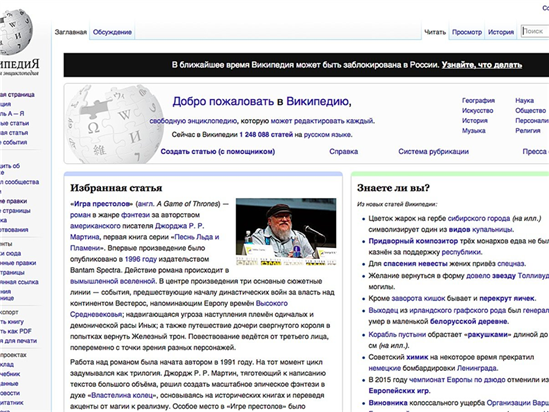This screenshot has width=549, height=412.
Task: Select the 'Избранная статья' heading text
Action: click(116, 188)
